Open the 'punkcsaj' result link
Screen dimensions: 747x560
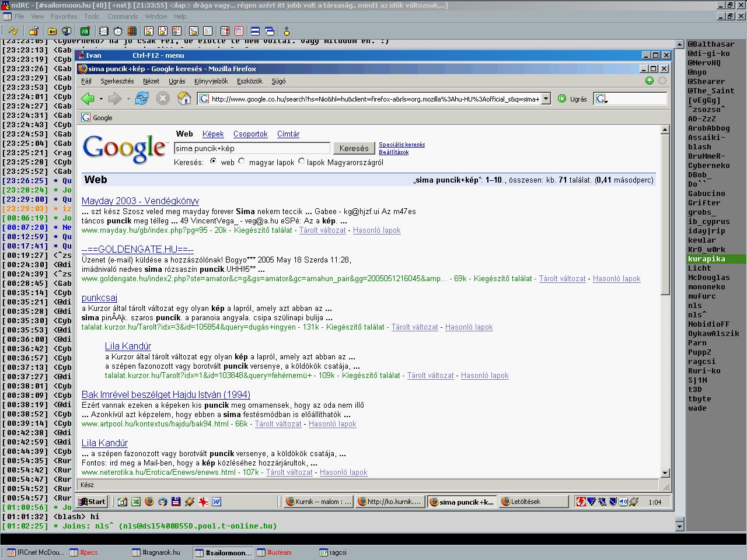click(x=99, y=297)
